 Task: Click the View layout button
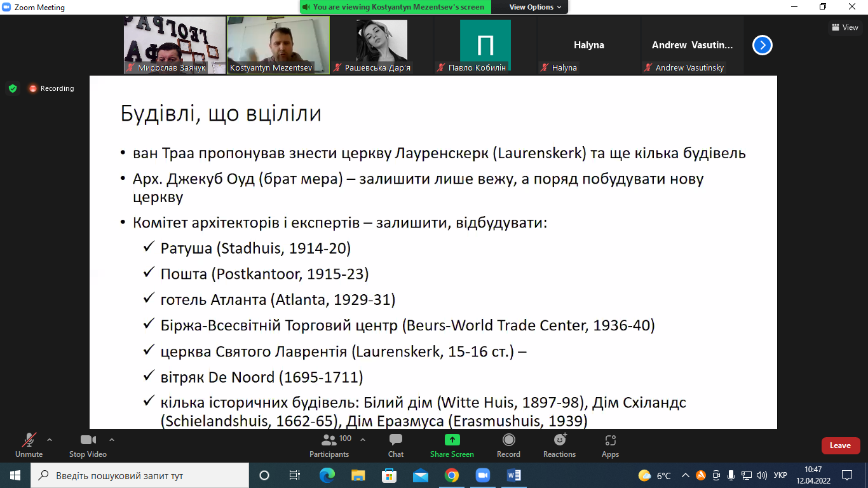click(x=844, y=27)
